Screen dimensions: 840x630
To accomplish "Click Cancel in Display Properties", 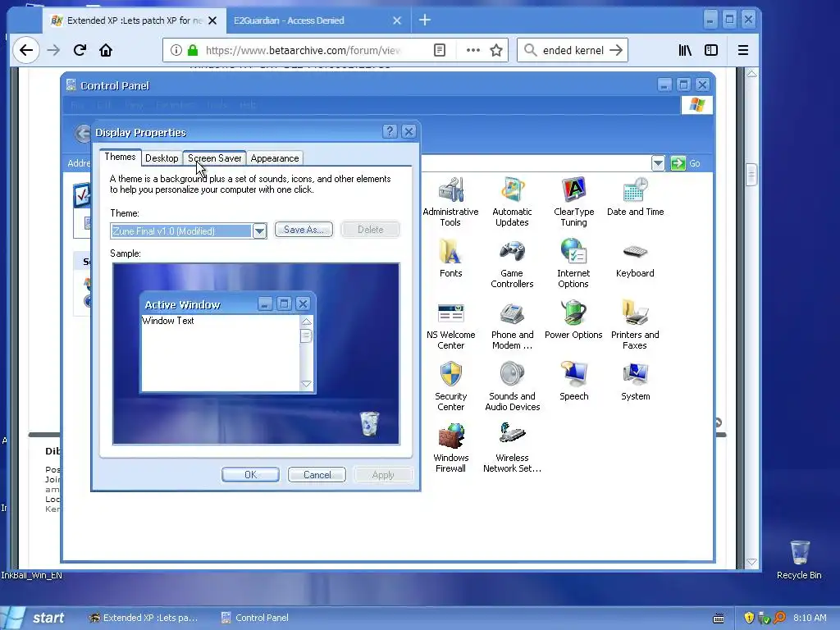I will (x=317, y=475).
